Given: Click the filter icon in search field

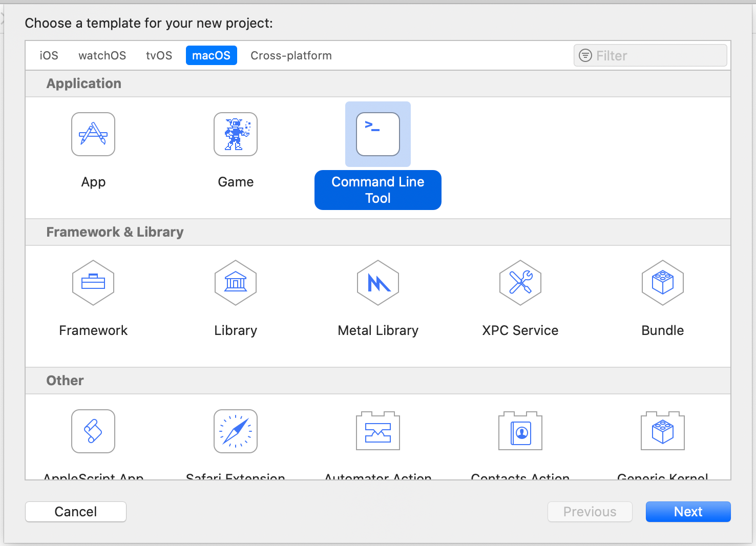Looking at the screenshot, I should [x=585, y=55].
